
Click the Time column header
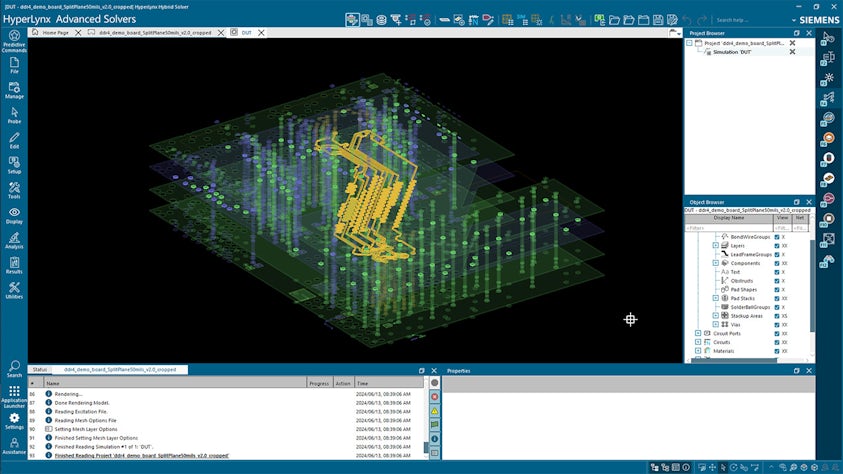(x=389, y=383)
